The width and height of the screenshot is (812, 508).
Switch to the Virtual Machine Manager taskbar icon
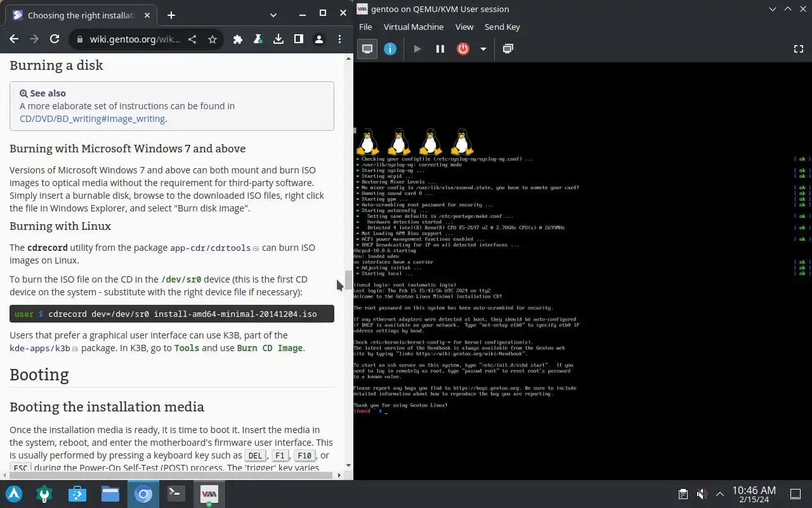tap(209, 494)
